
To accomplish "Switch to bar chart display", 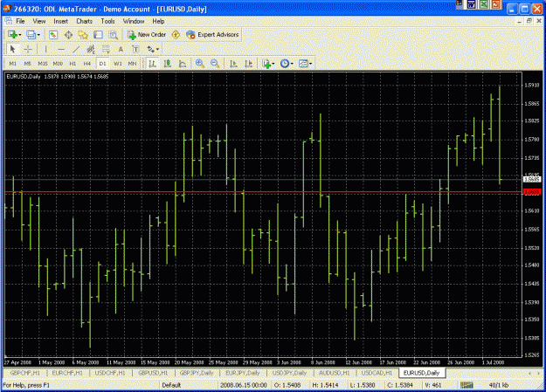I will coord(152,64).
